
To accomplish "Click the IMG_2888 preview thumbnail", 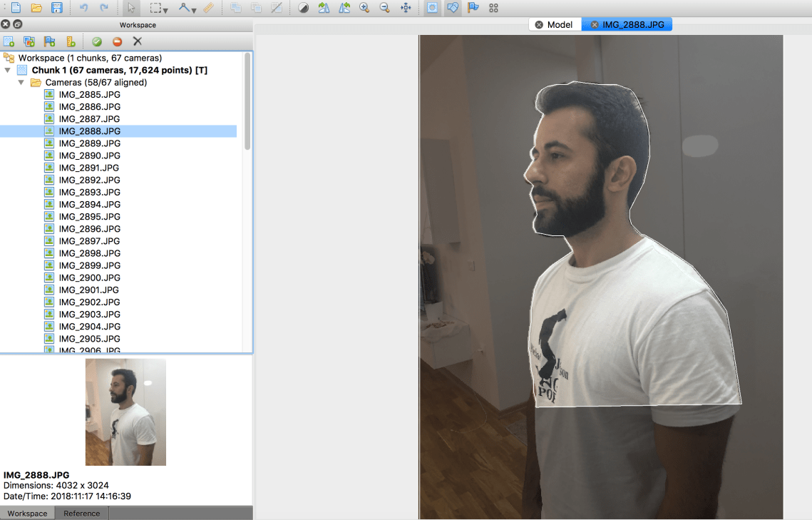I will [x=125, y=412].
